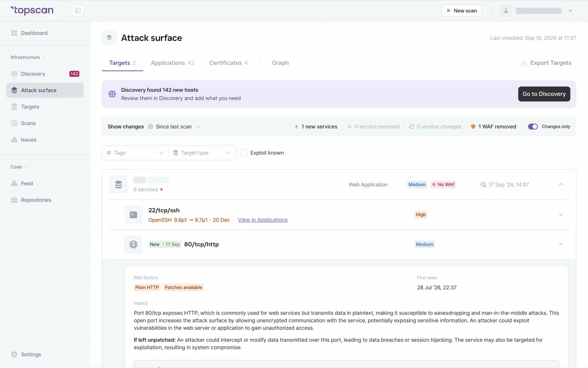Screen dimensions: 588x368
Task: Click the Dashboard grid icon
Action: click(14, 33)
